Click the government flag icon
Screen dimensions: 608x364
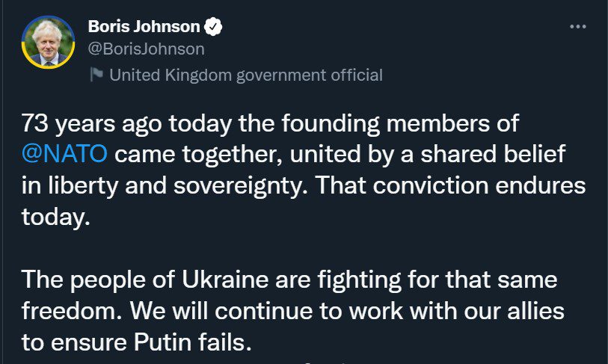click(96, 75)
